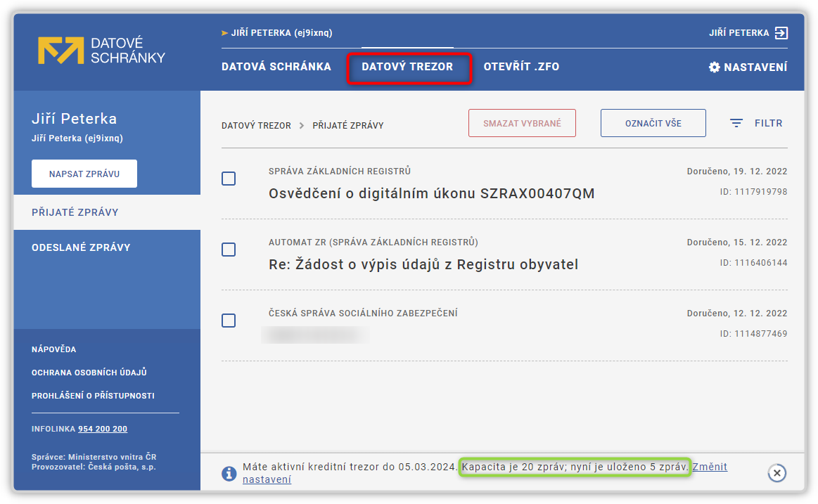
Task: Check the Česká správa sociálního zabezpečení message checkbox
Action: pyautogui.click(x=229, y=321)
